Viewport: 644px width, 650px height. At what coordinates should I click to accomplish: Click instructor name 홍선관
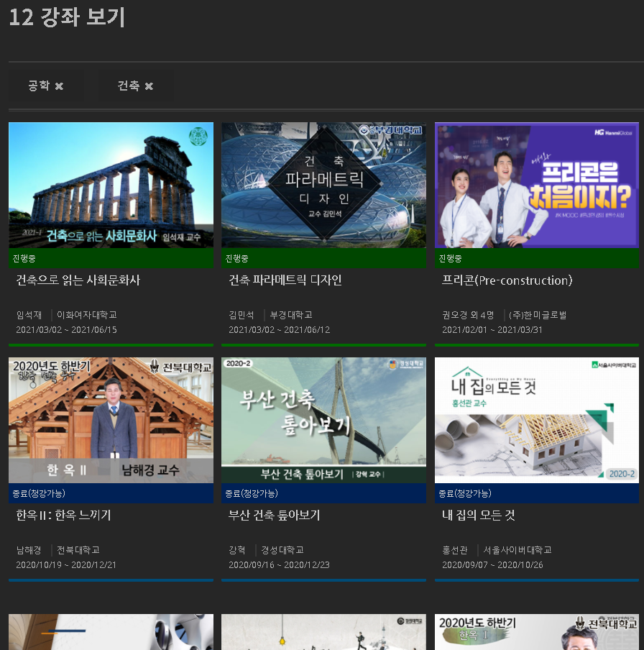pos(455,550)
